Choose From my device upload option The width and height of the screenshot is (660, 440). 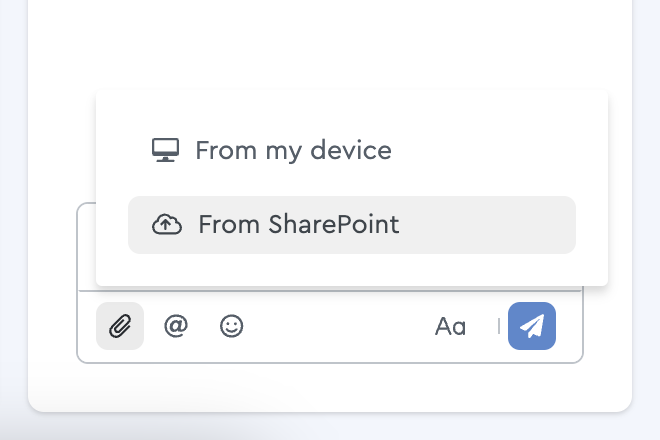click(x=352, y=150)
